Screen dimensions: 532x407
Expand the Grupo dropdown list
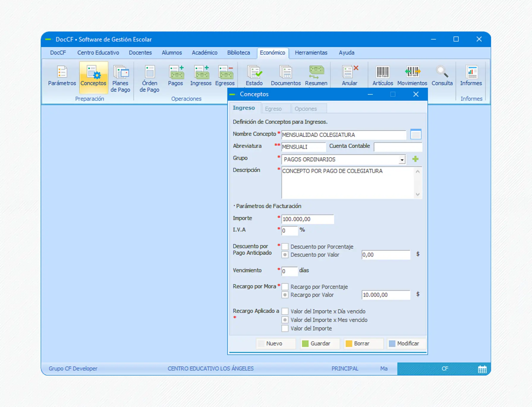402,160
